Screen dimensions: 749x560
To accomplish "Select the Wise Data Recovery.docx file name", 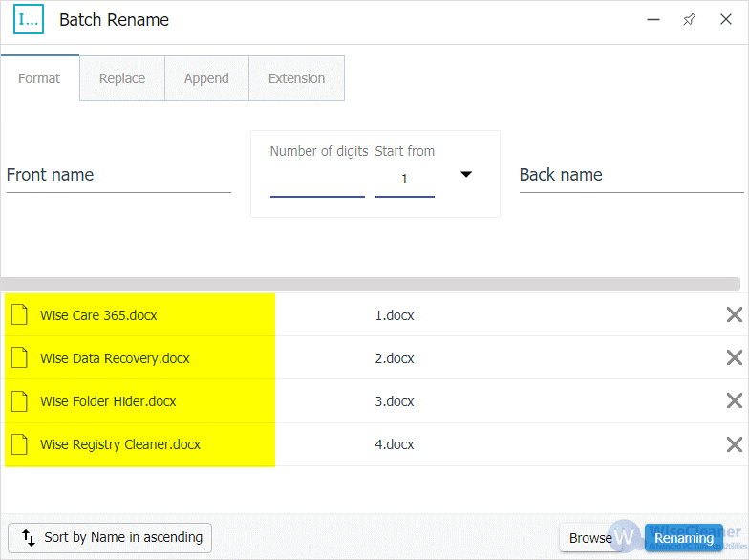I will (x=115, y=358).
